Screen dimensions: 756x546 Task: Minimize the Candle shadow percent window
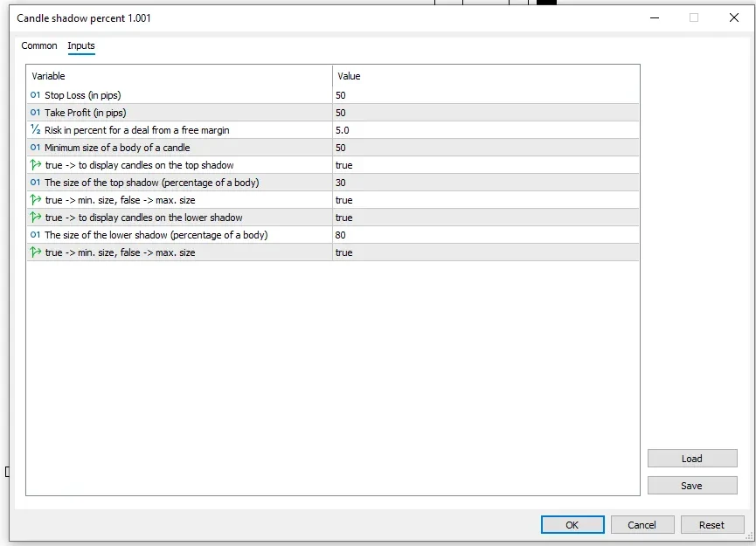point(655,17)
